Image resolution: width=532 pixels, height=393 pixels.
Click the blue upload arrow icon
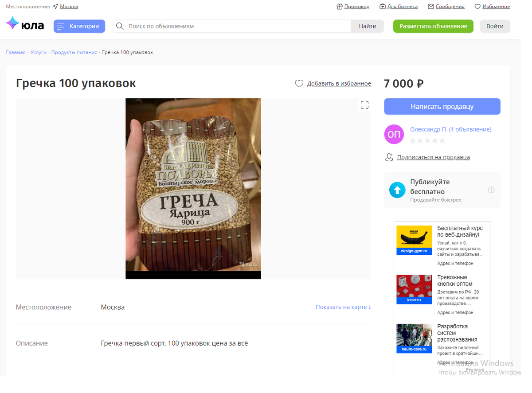tap(397, 190)
